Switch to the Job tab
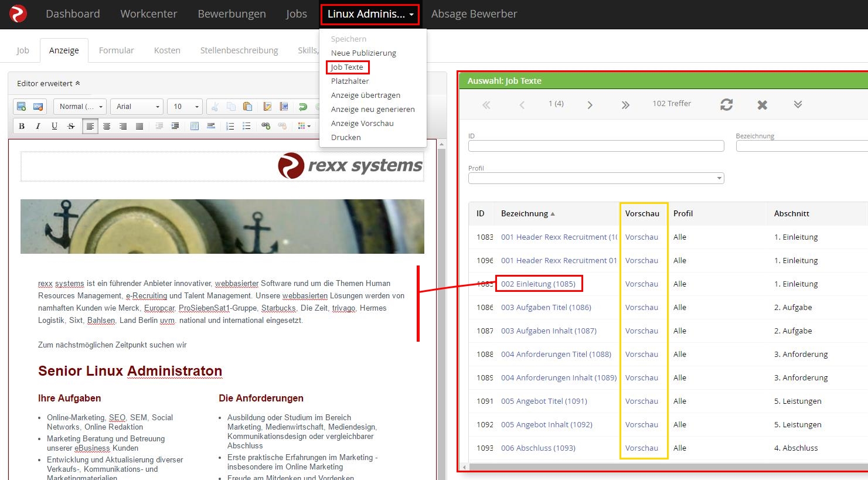Image resolution: width=868 pixels, height=480 pixels. tap(23, 50)
